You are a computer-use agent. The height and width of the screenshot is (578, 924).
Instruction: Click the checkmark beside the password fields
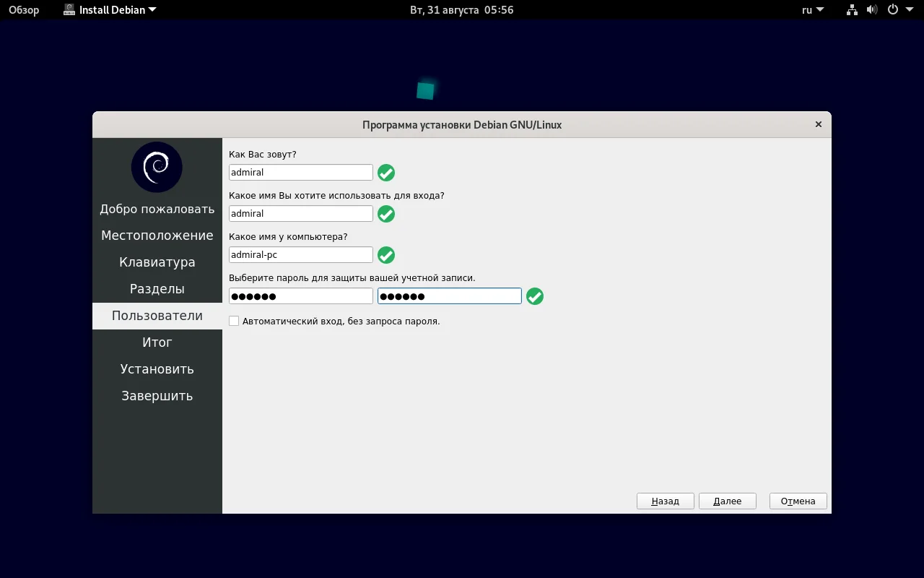(x=534, y=296)
